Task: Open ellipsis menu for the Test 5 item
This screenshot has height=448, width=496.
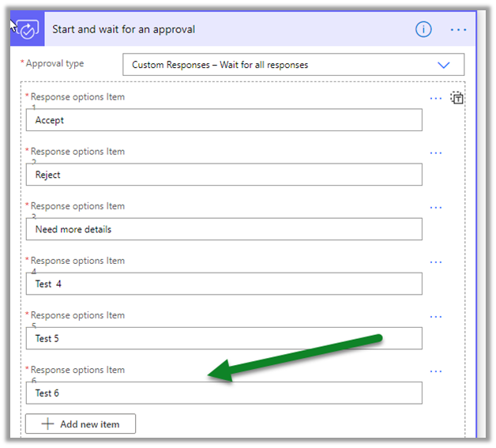Action: pyautogui.click(x=435, y=317)
